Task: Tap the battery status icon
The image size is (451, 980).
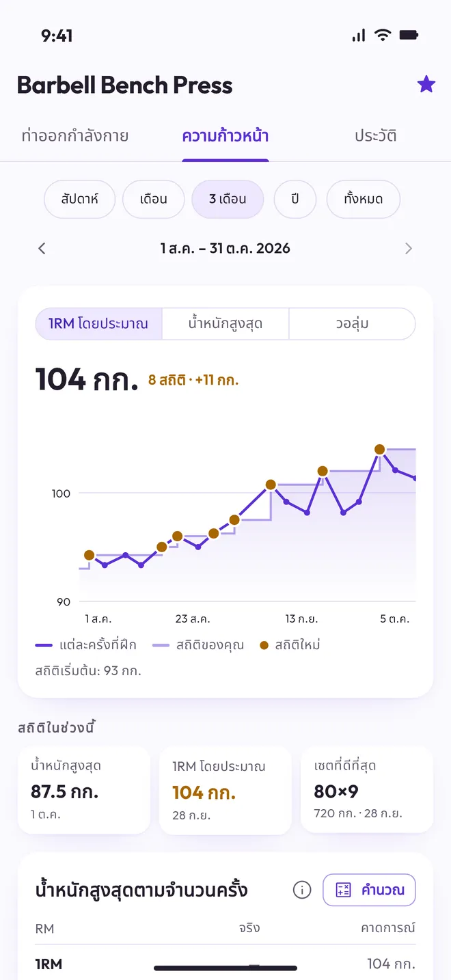Action: pos(409,36)
